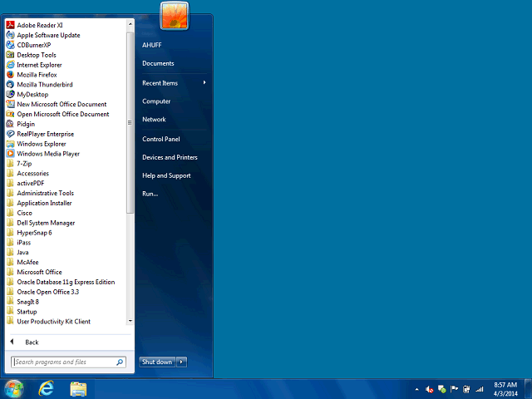Open the Recent Items submenu
Screen dimensions: 532x399
(x=175, y=83)
